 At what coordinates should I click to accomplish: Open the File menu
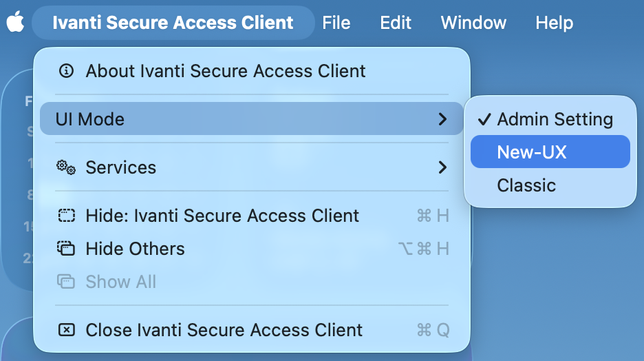tap(336, 22)
